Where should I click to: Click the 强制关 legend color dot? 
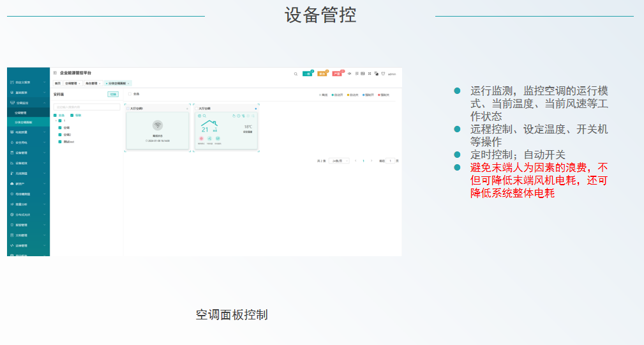[x=379, y=95]
